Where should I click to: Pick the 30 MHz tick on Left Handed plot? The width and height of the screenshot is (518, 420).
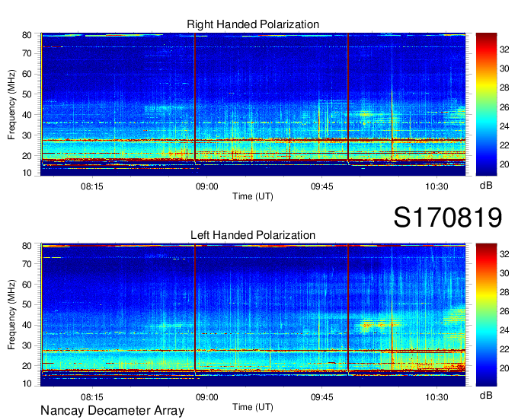(27, 345)
